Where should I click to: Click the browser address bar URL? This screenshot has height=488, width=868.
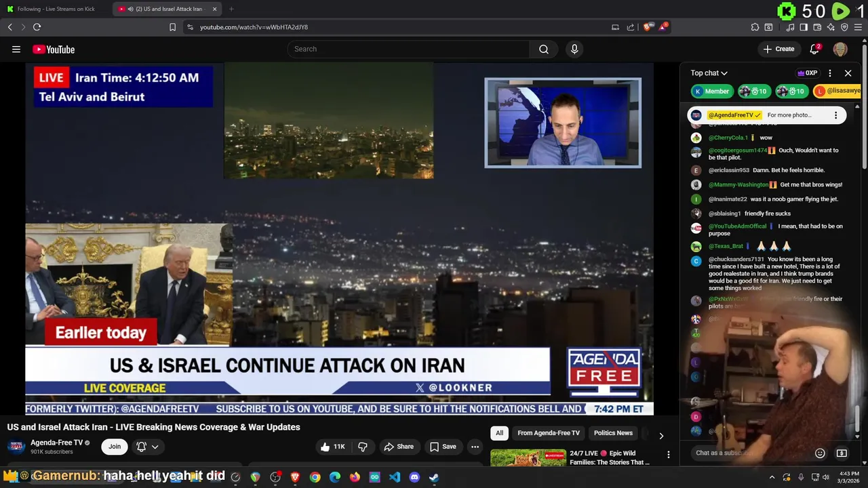coord(254,27)
